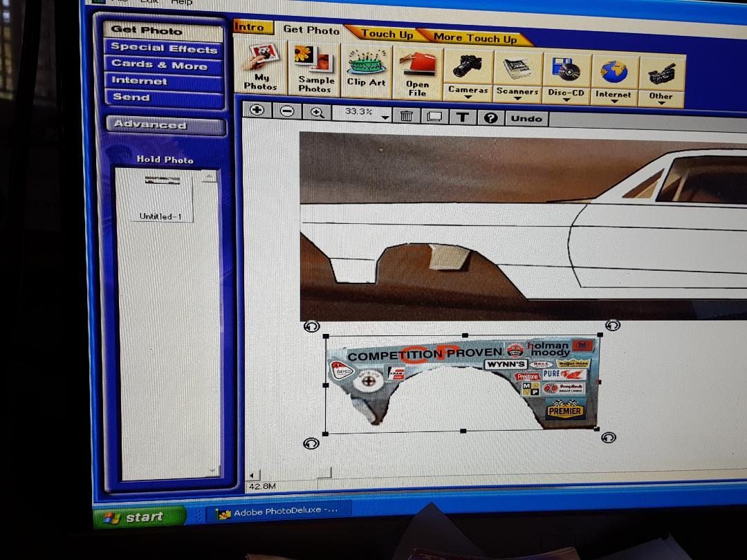This screenshot has height=560, width=747.
Task: Open the 33.3% zoom level dropdown
Action: coord(385,116)
